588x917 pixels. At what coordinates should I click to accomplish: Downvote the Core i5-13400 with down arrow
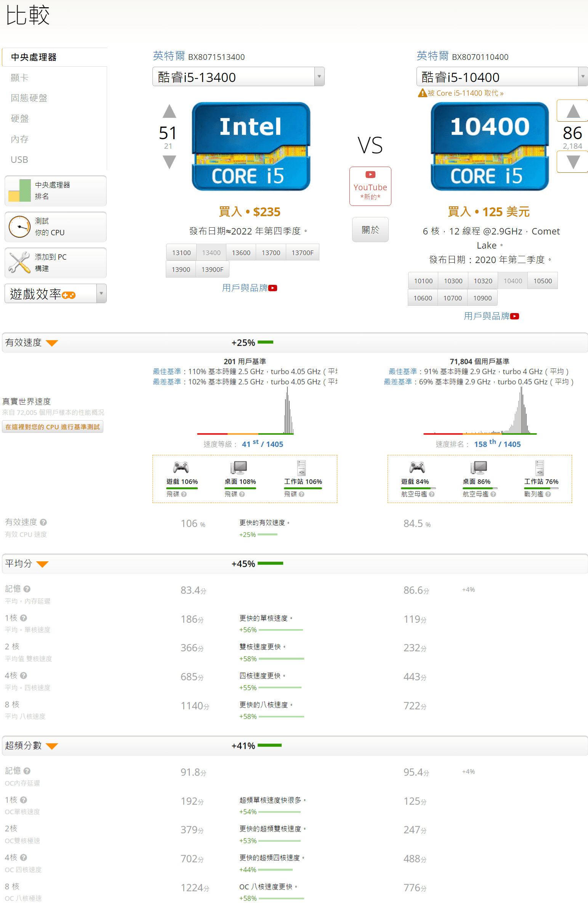pos(169,162)
